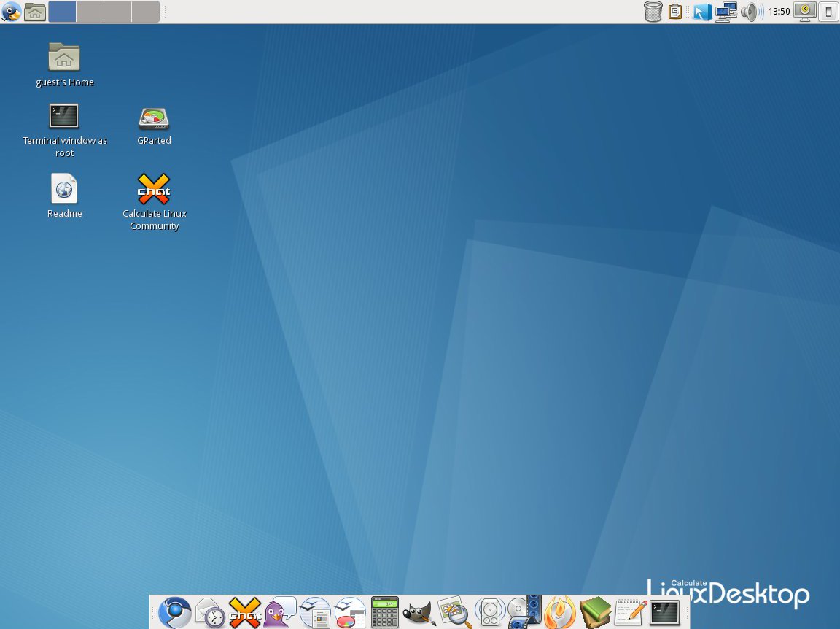Click the power switch logout button

[x=828, y=12]
